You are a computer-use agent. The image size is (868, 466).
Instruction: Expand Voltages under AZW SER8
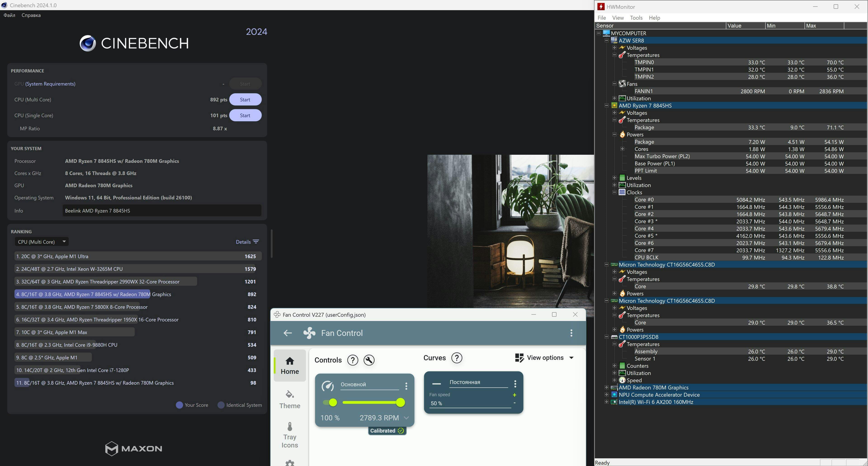tap(614, 48)
